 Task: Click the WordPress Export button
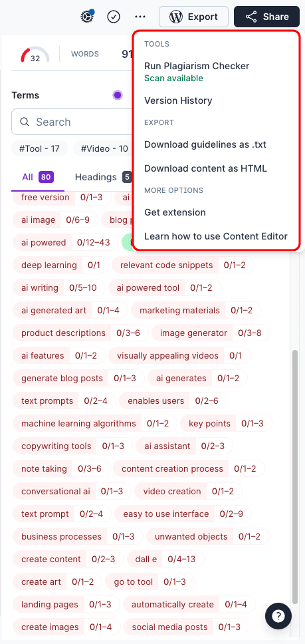[x=193, y=17]
